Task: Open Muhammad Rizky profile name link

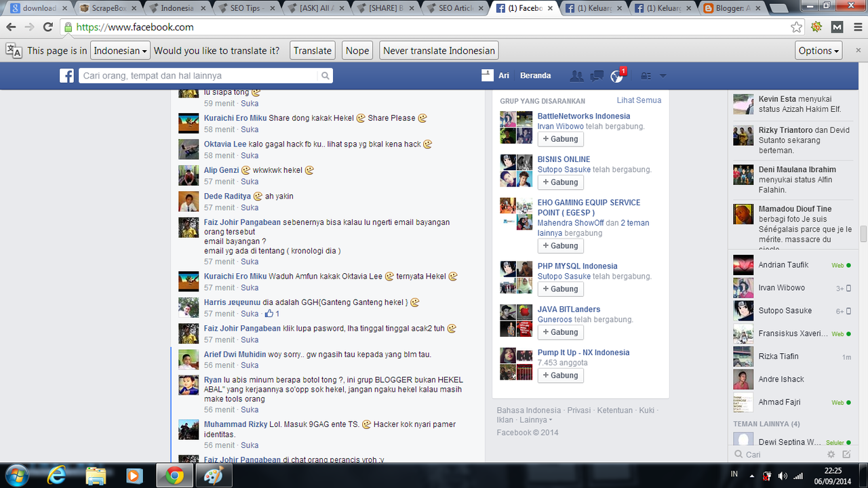Action: pyautogui.click(x=236, y=424)
